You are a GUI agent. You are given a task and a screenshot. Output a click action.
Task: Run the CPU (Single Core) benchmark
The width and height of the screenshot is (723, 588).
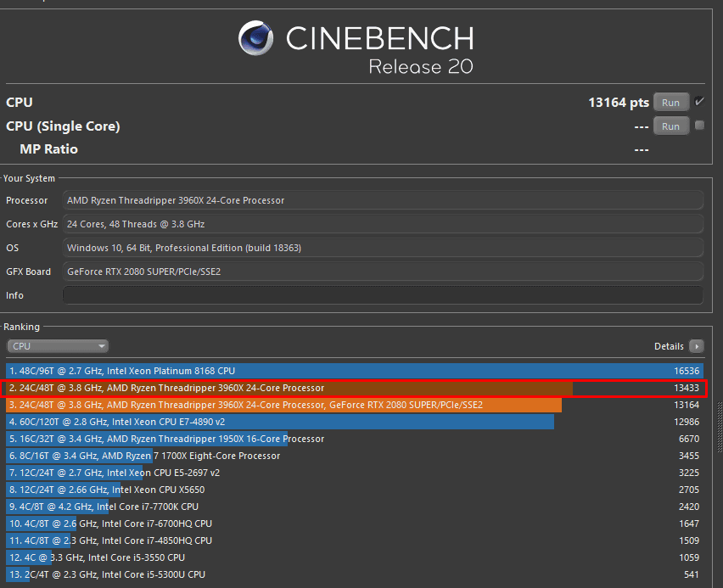[671, 126]
